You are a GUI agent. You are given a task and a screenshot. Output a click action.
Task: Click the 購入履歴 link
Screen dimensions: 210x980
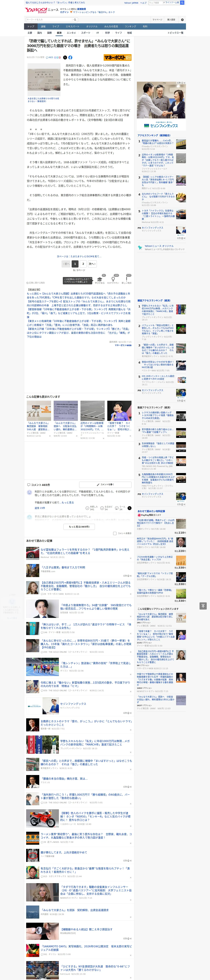[171, 20]
